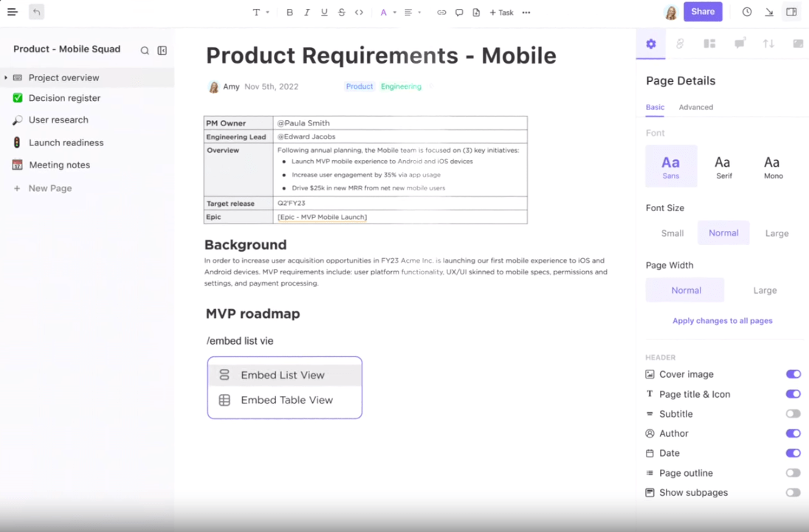The height and width of the screenshot is (532, 809).
Task: Apply inline code formatting
Action: click(x=359, y=13)
